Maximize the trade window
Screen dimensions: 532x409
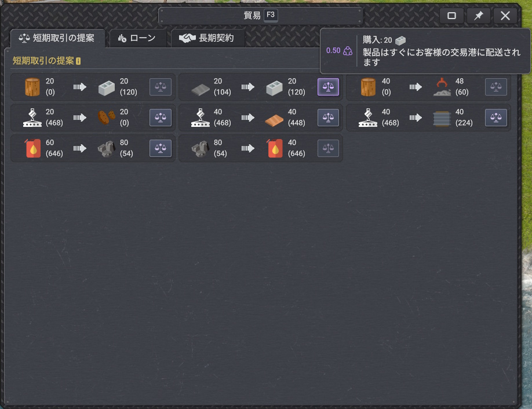point(452,16)
